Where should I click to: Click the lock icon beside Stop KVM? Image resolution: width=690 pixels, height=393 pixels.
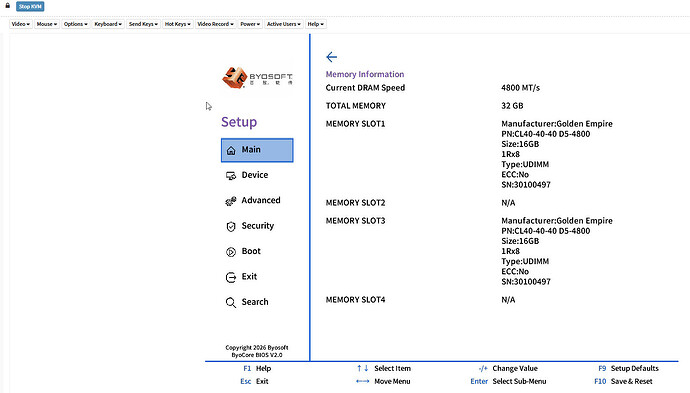(x=7, y=6)
